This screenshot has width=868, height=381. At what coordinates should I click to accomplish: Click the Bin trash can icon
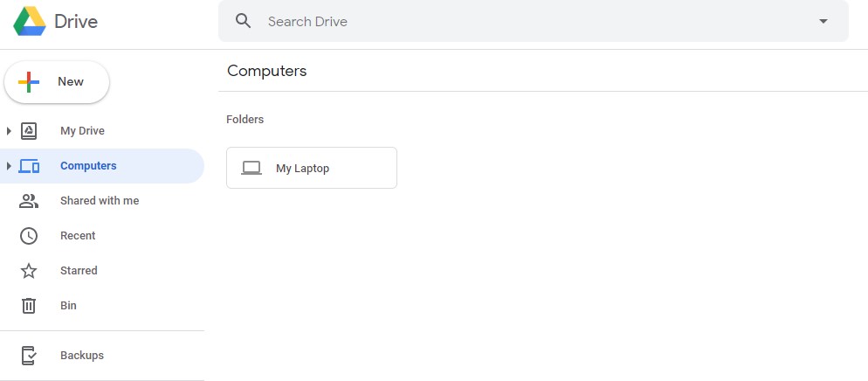(x=29, y=306)
